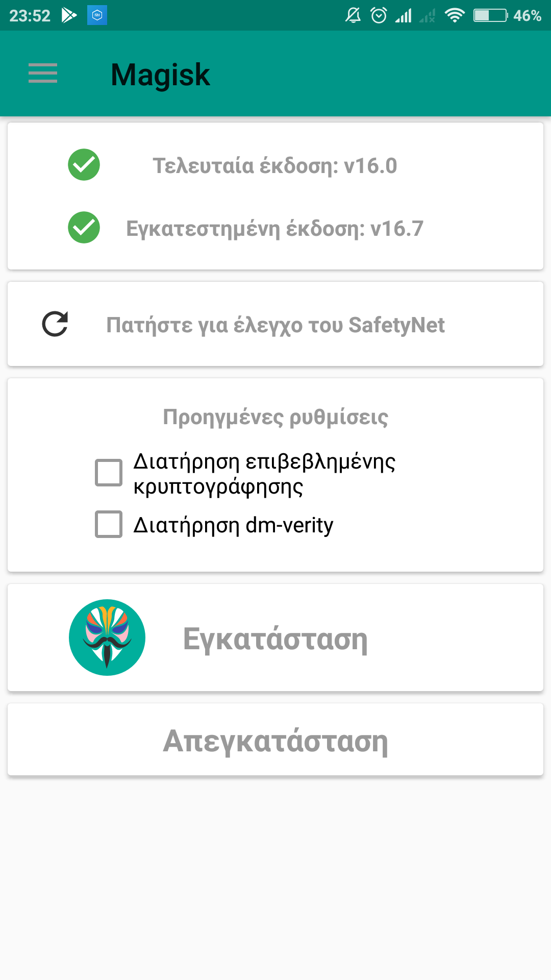Tap the Προηγμένες ρυθμίσεις header
This screenshot has height=980, width=551.
(x=275, y=417)
